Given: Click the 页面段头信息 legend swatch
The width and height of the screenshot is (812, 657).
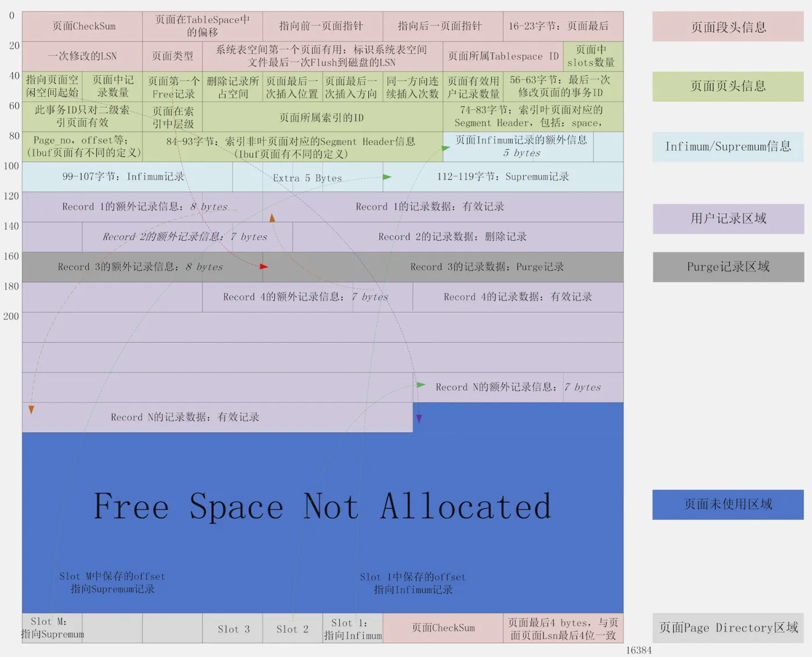Looking at the screenshot, I should point(728,27).
